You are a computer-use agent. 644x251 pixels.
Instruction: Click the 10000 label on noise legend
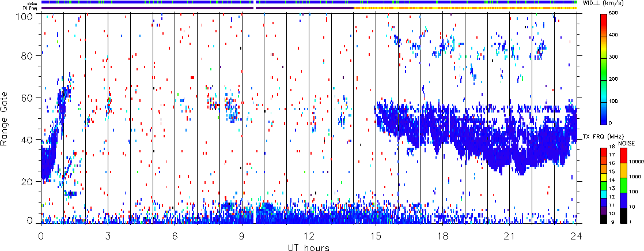[x=636, y=162]
